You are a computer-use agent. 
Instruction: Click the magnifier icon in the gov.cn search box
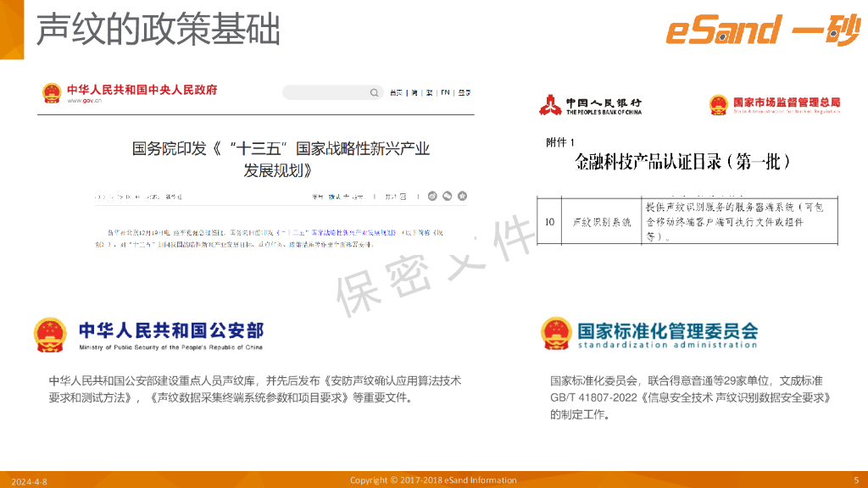pos(374,92)
